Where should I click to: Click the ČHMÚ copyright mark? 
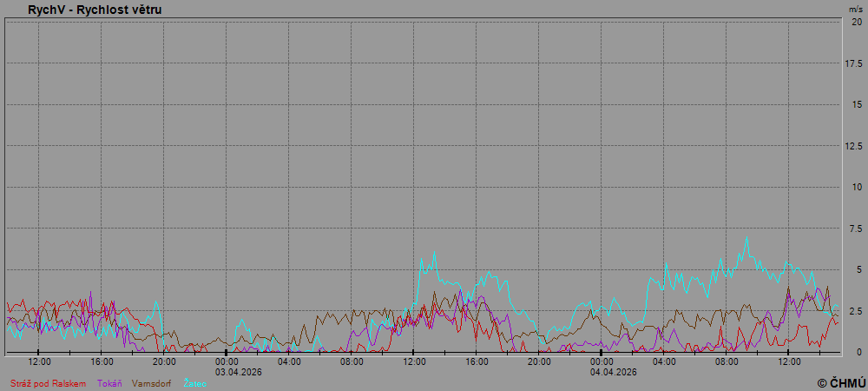pyautogui.click(x=841, y=382)
